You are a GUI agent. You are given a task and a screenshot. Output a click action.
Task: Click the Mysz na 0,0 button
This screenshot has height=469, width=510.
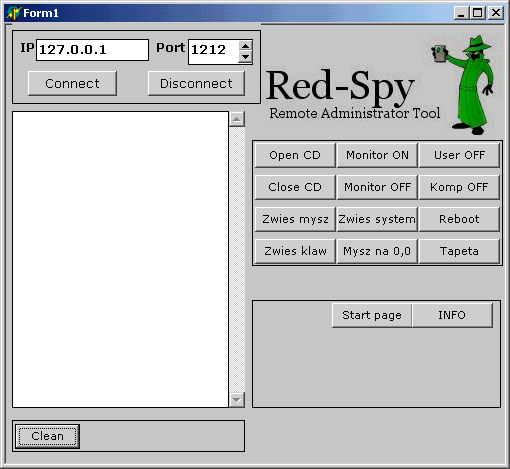tap(377, 251)
